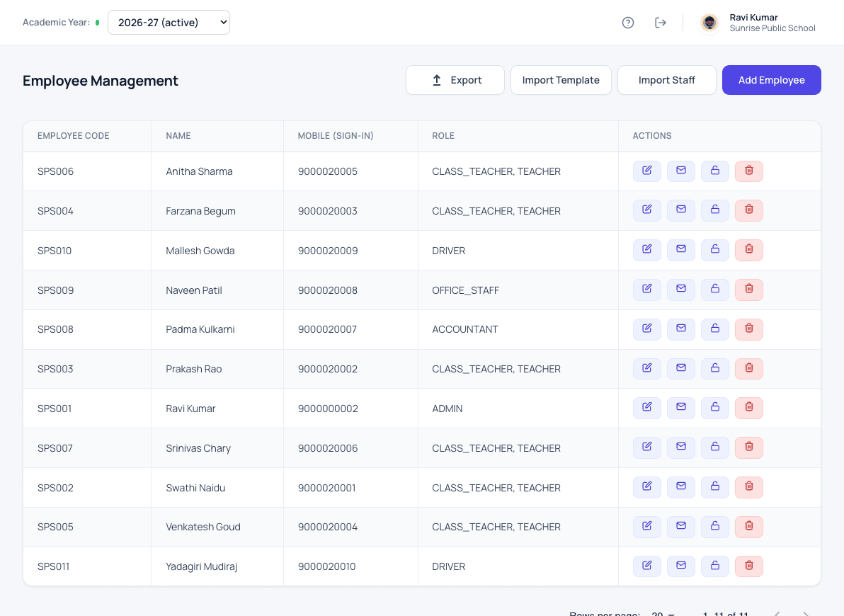Click mobile number 9000000002
This screenshot has height=616, width=844.
[328, 409]
